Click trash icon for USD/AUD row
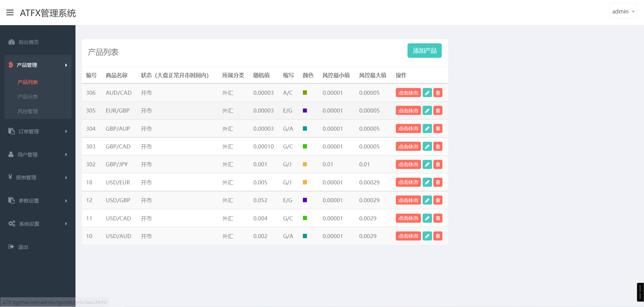Viewport: 644px width, 307px height. point(438,236)
